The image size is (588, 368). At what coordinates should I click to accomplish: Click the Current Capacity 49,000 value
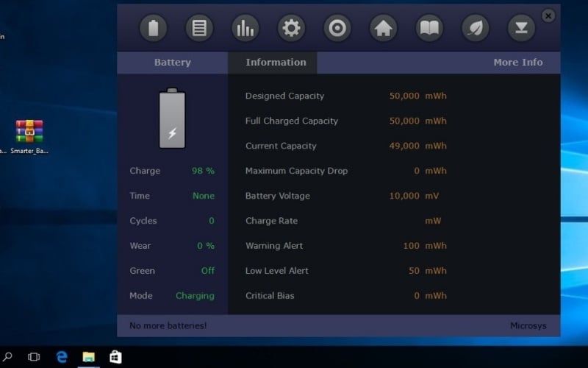404,146
